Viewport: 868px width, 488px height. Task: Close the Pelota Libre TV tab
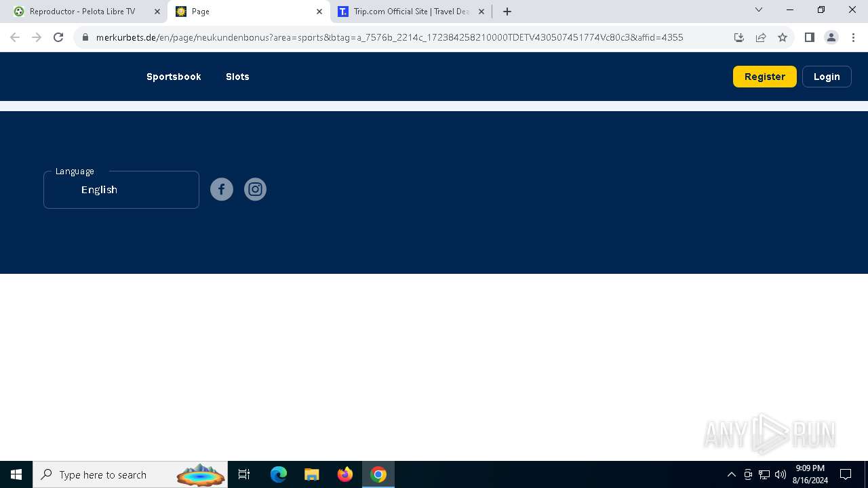(157, 12)
